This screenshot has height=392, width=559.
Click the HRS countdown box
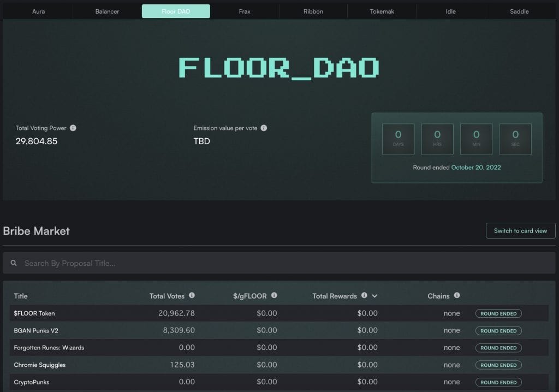pyautogui.click(x=437, y=139)
